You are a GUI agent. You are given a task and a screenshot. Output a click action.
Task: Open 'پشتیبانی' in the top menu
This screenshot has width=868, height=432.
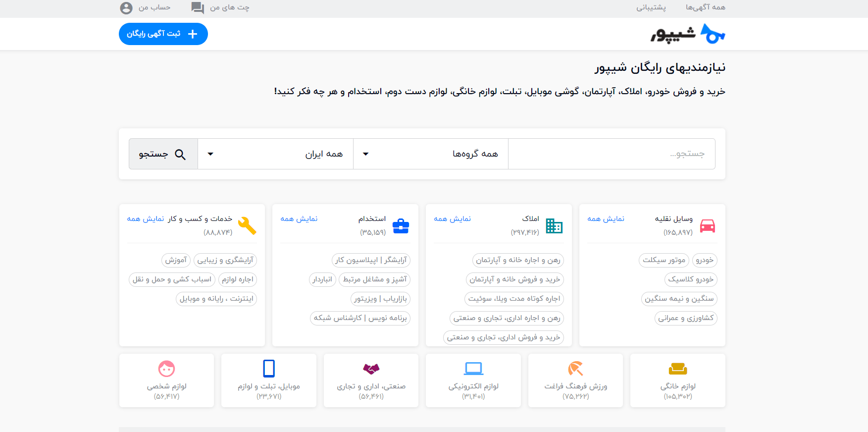[651, 7]
